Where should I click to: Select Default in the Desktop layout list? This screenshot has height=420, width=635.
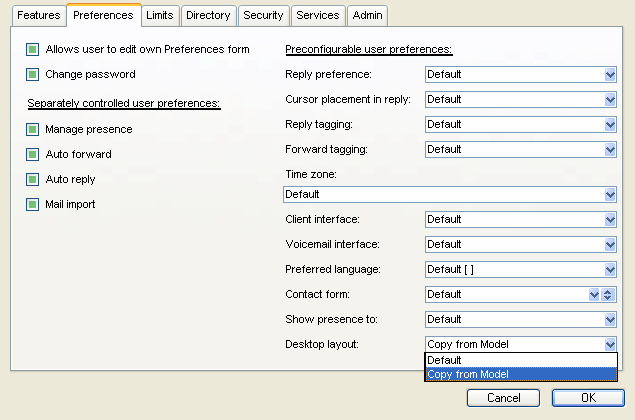[520, 360]
